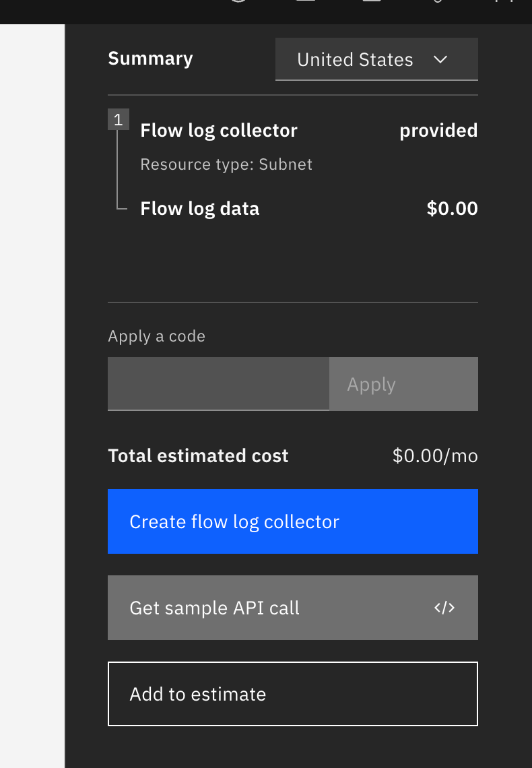532x768 pixels.
Task: Select the Flow log data summary entry
Action: 199,208
